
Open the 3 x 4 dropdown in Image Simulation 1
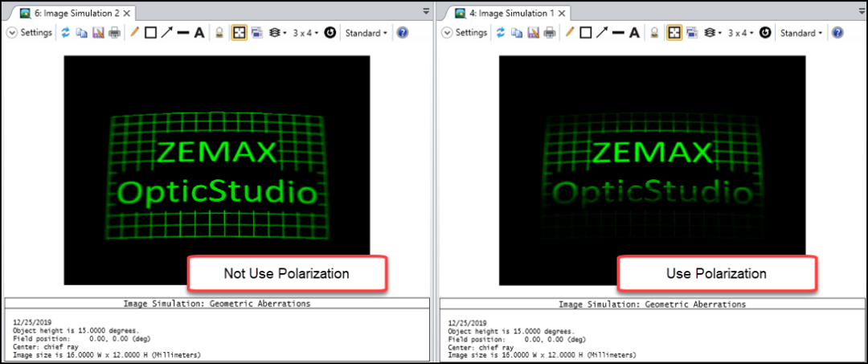741,33
